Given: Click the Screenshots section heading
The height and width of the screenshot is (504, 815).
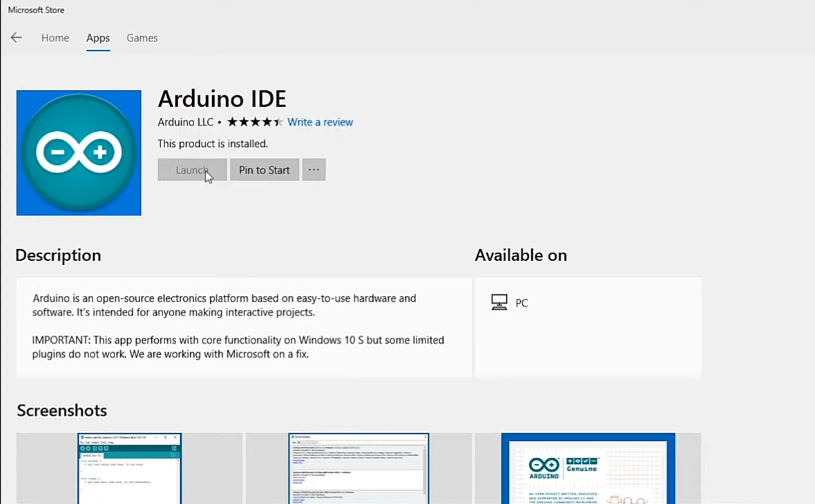Looking at the screenshot, I should [x=62, y=411].
